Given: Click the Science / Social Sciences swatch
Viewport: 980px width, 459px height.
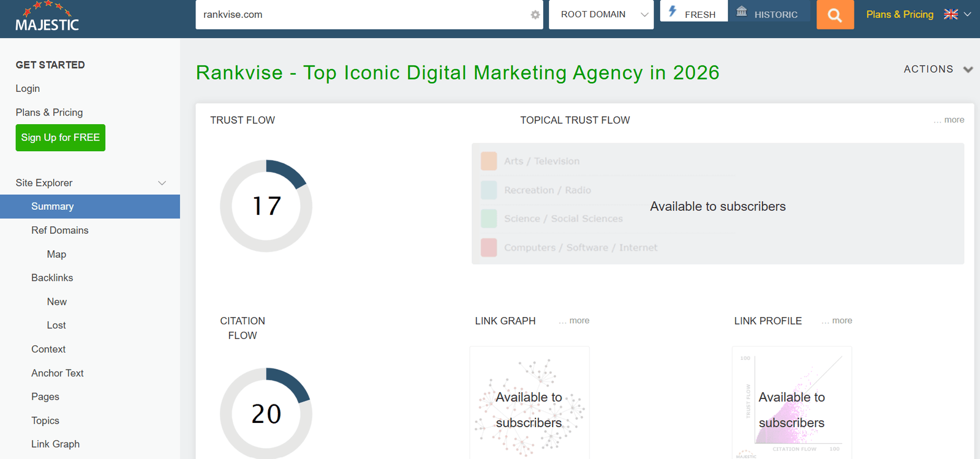Looking at the screenshot, I should [x=489, y=218].
